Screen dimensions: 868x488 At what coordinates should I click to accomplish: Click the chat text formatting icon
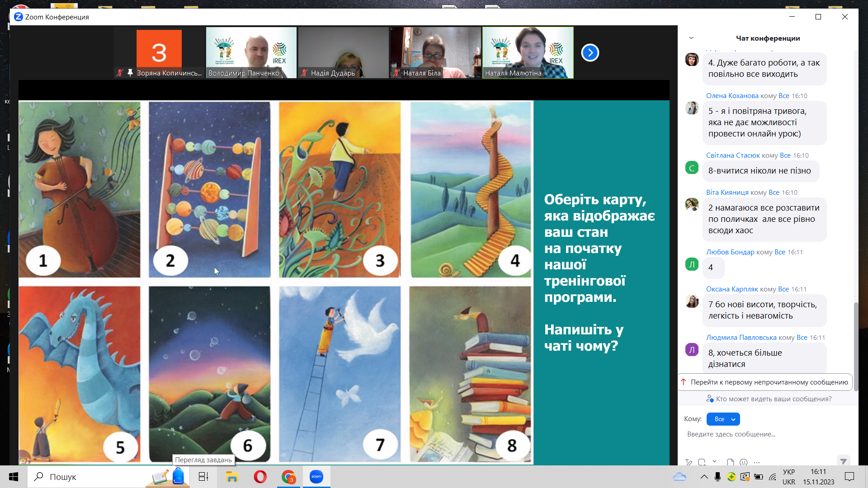[x=689, y=462]
